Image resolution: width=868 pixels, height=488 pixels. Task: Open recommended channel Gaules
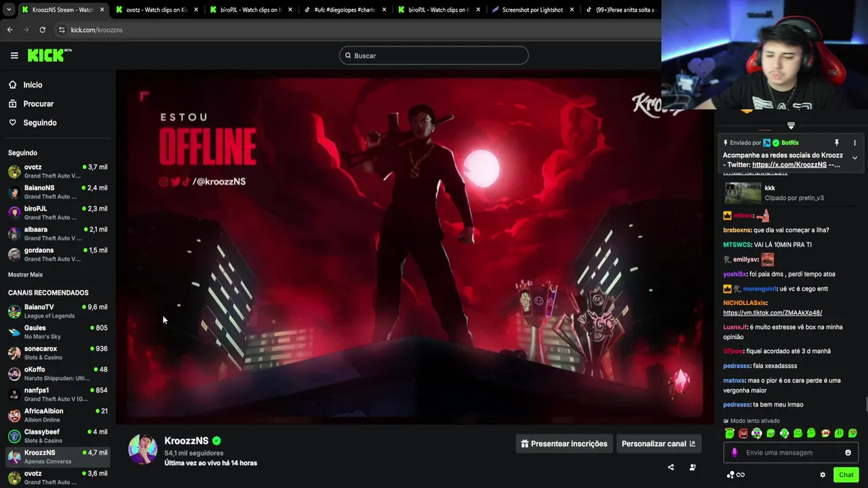click(58, 332)
